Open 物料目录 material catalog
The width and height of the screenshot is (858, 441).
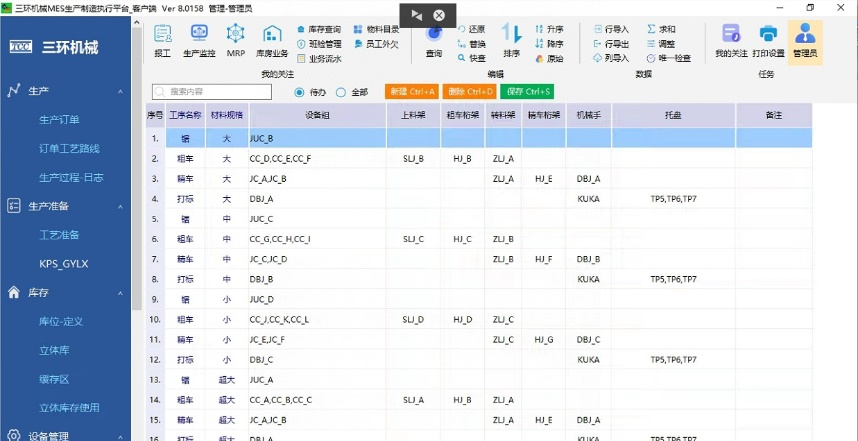coord(377,29)
